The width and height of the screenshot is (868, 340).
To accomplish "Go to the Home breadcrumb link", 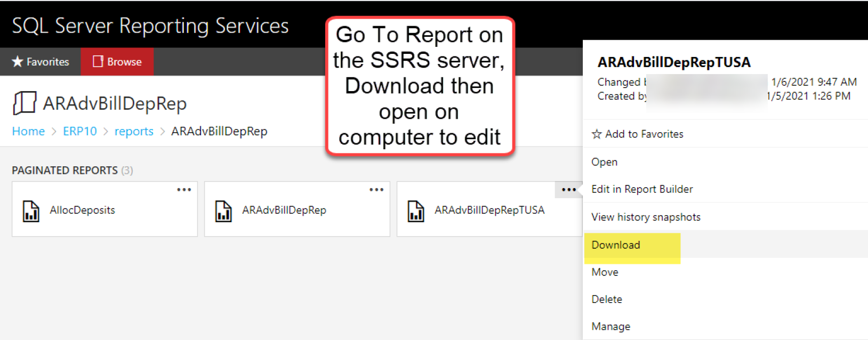I will tap(28, 131).
